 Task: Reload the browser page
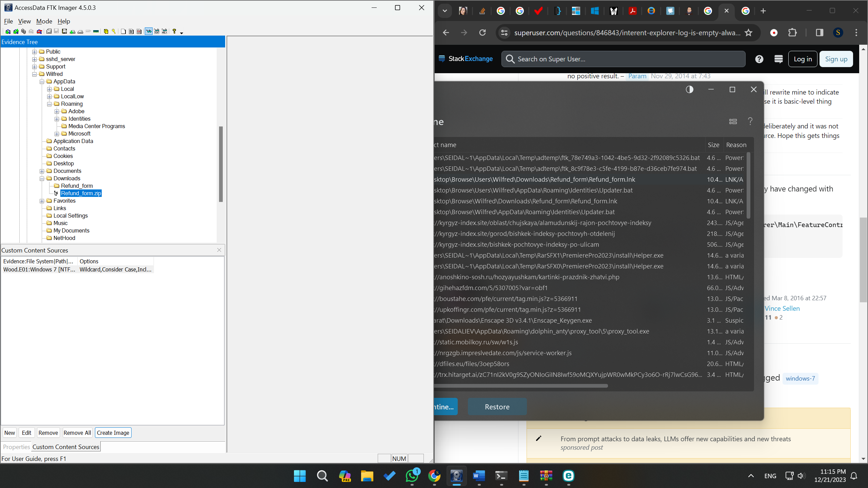pos(482,33)
